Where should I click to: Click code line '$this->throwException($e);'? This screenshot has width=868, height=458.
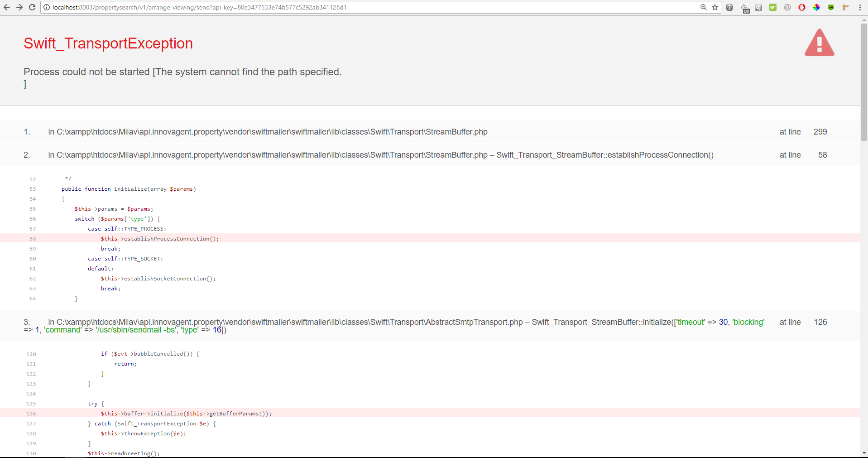tap(144, 434)
